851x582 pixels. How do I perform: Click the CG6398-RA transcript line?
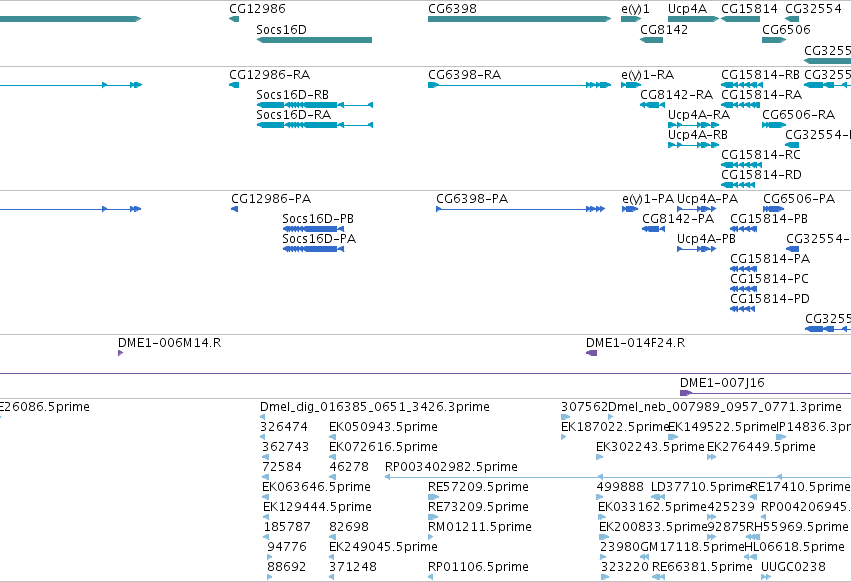click(x=519, y=85)
